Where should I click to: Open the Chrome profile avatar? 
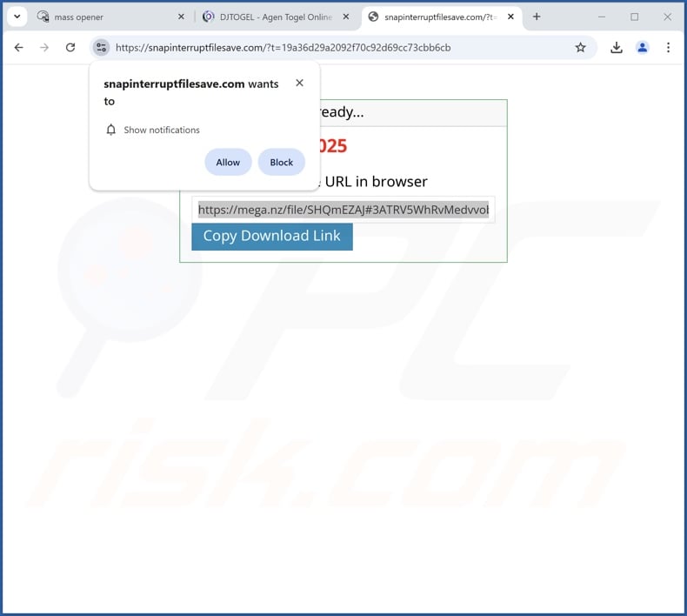[642, 47]
